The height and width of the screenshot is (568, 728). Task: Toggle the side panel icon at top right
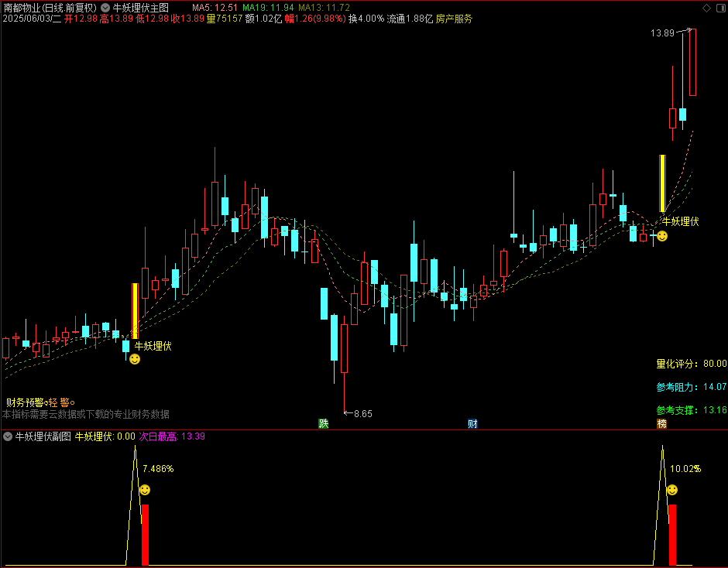pos(721,8)
